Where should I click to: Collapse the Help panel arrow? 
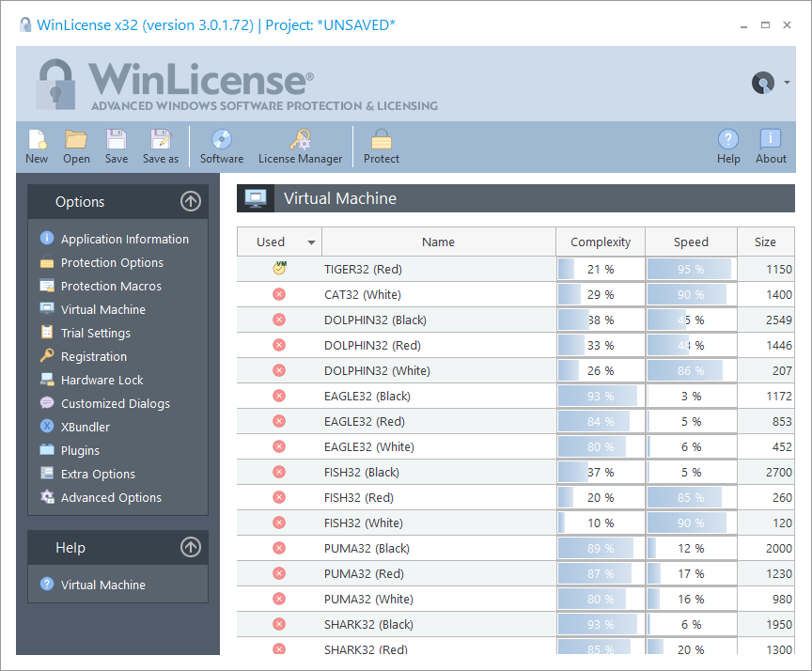191,547
